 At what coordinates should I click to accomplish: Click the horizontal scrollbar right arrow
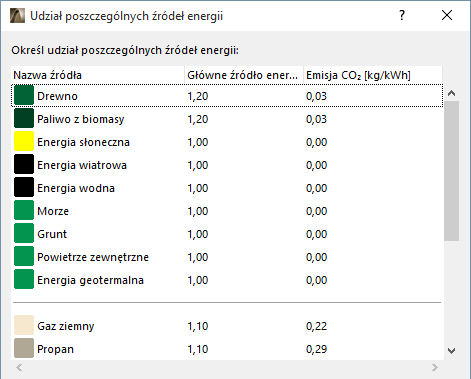coord(434,367)
